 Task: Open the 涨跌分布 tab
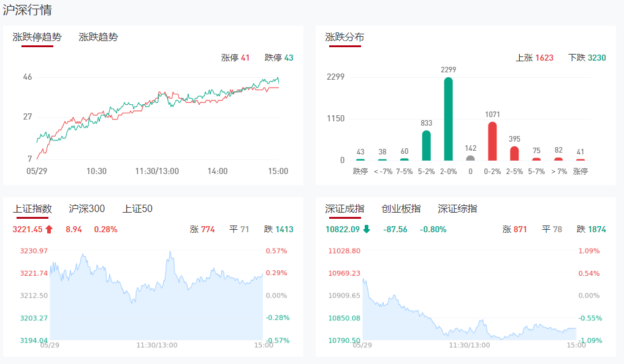click(x=344, y=37)
